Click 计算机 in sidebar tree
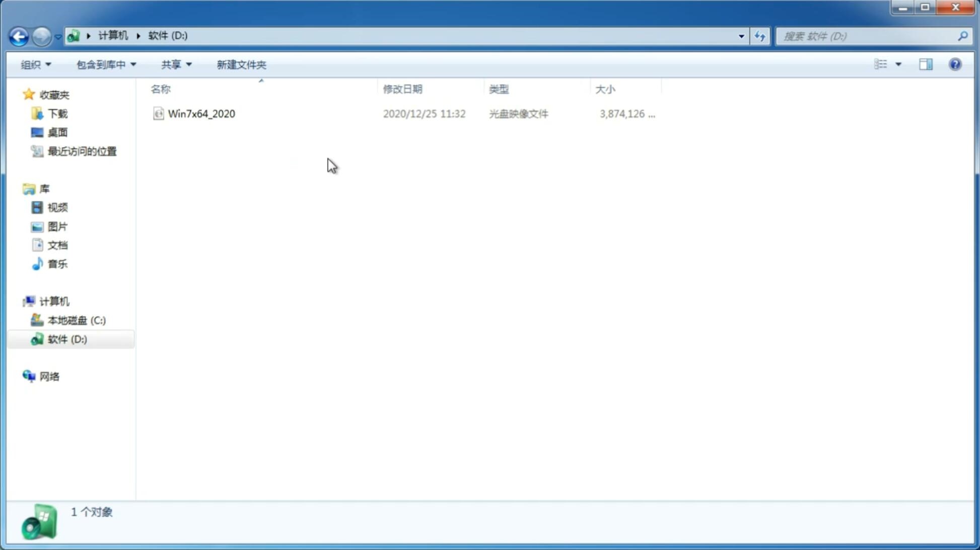This screenshot has width=980, height=550. (x=54, y=301)
